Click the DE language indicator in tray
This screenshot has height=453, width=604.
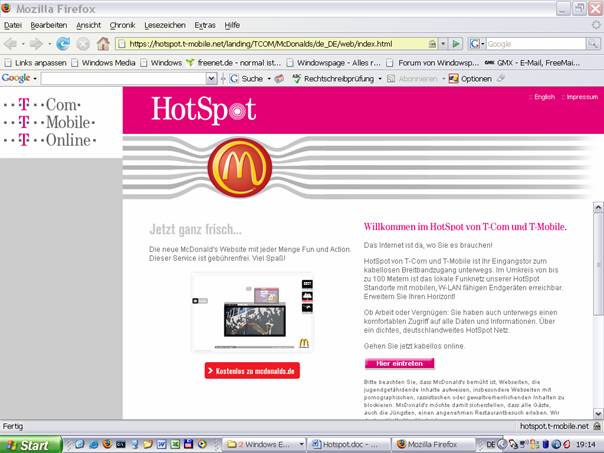point(490,445)
